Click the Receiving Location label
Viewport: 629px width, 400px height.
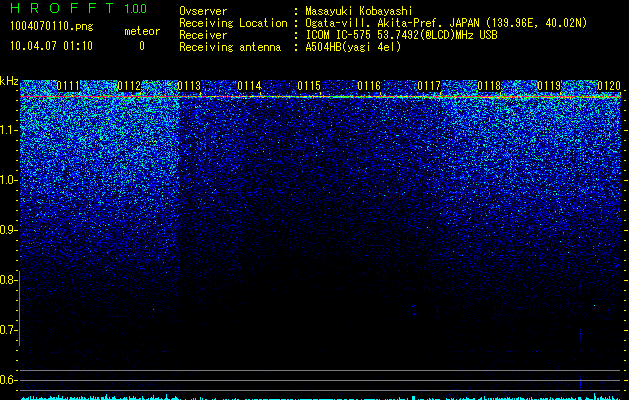click(x=233, y=23)
